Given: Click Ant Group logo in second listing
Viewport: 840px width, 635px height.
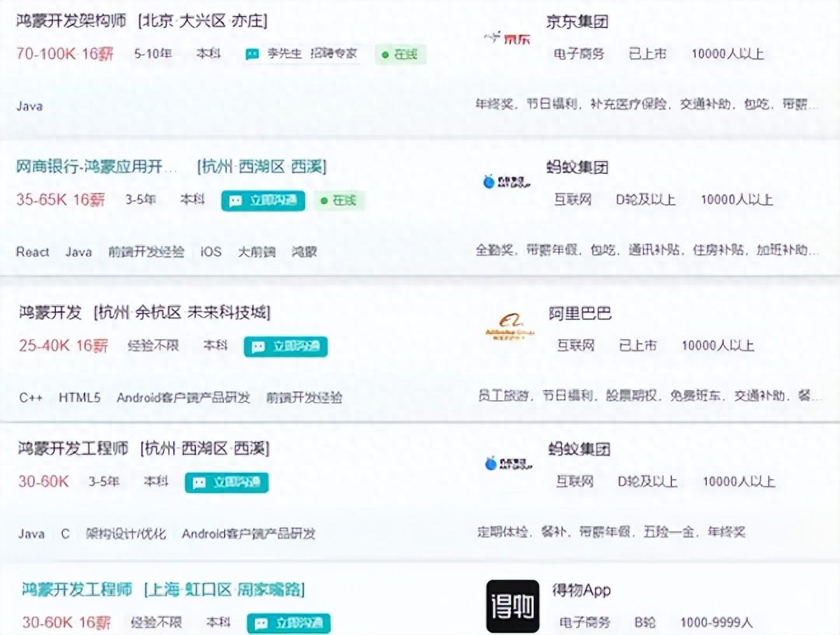Looking at the screenshot, I should pyautogui.click(x=507, y=183).
